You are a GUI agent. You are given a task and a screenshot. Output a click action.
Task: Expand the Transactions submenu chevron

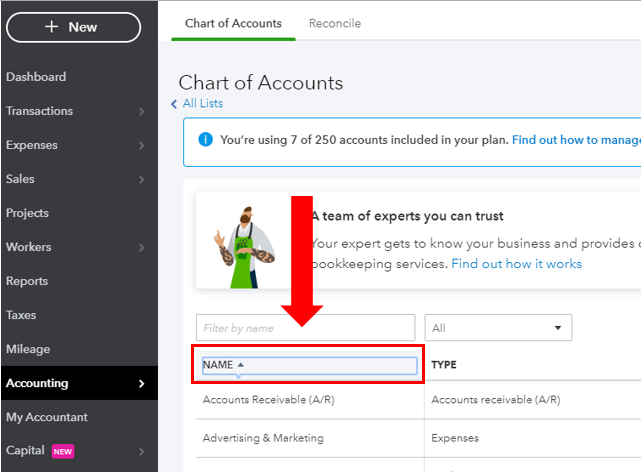pos(141,111)
